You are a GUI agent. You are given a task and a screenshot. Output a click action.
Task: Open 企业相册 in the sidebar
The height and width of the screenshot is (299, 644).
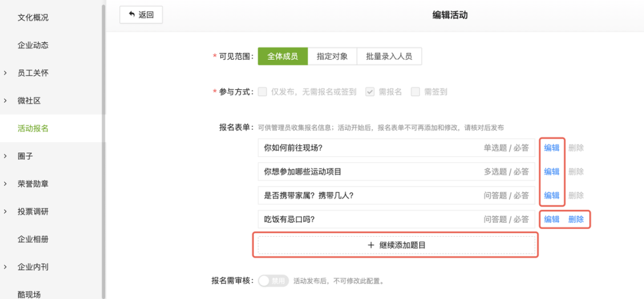click(33, 239)
